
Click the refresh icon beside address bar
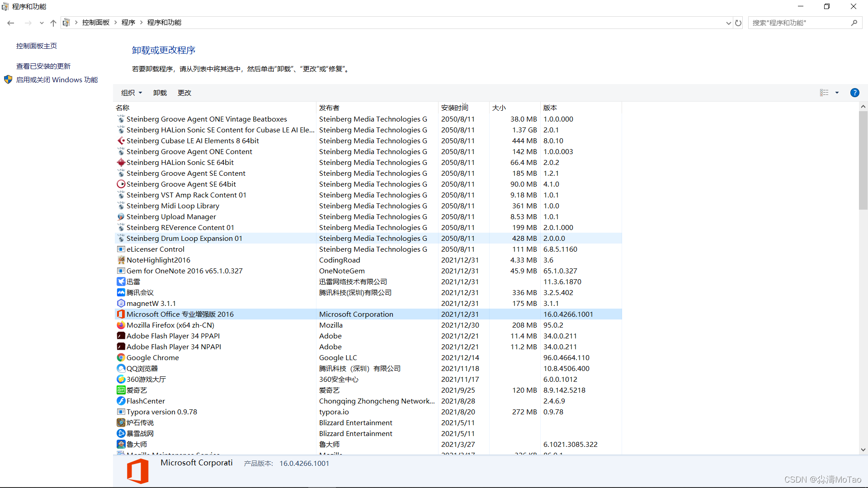(738, 23)
